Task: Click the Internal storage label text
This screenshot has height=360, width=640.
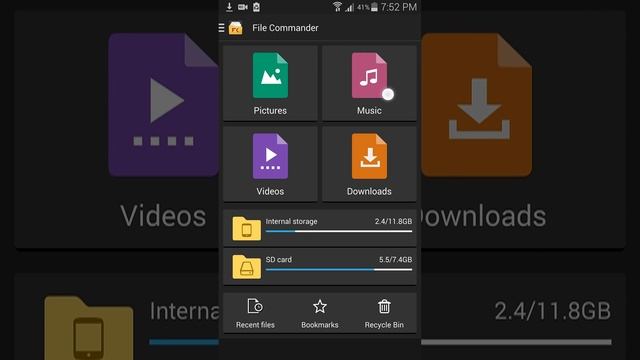Action: click(291, 221)
